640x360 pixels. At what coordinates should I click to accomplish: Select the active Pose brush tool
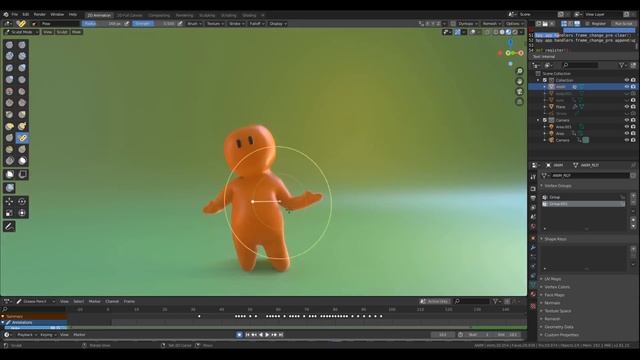pyautogui.click(x=22, y=138)
